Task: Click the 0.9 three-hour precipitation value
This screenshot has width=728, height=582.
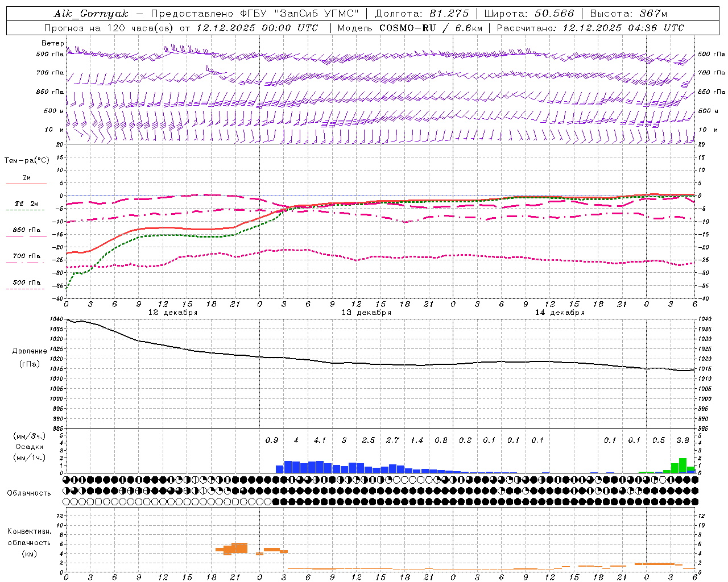Action: pyautogui.click(x=272, y=440)
